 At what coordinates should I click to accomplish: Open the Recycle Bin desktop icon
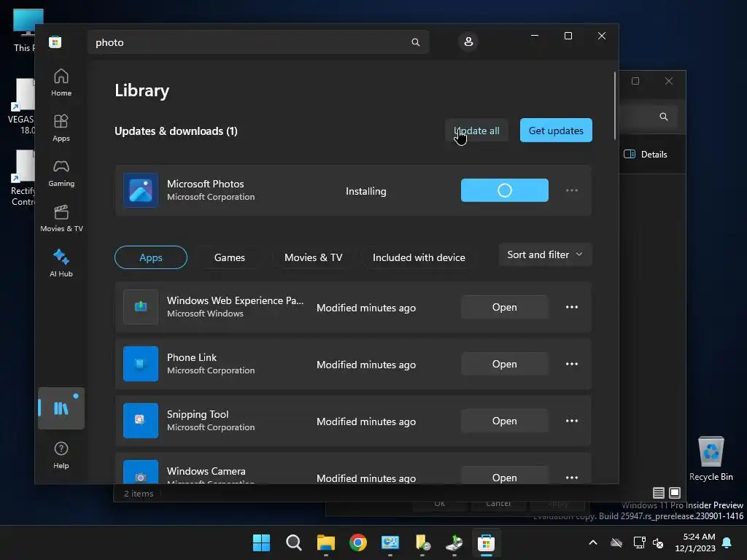[x=711, y=459]
